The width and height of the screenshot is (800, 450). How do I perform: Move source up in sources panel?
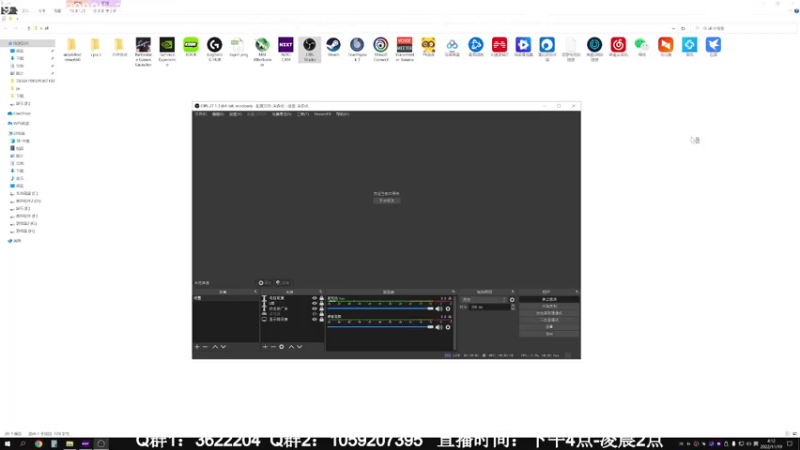[x=291, y=347]
